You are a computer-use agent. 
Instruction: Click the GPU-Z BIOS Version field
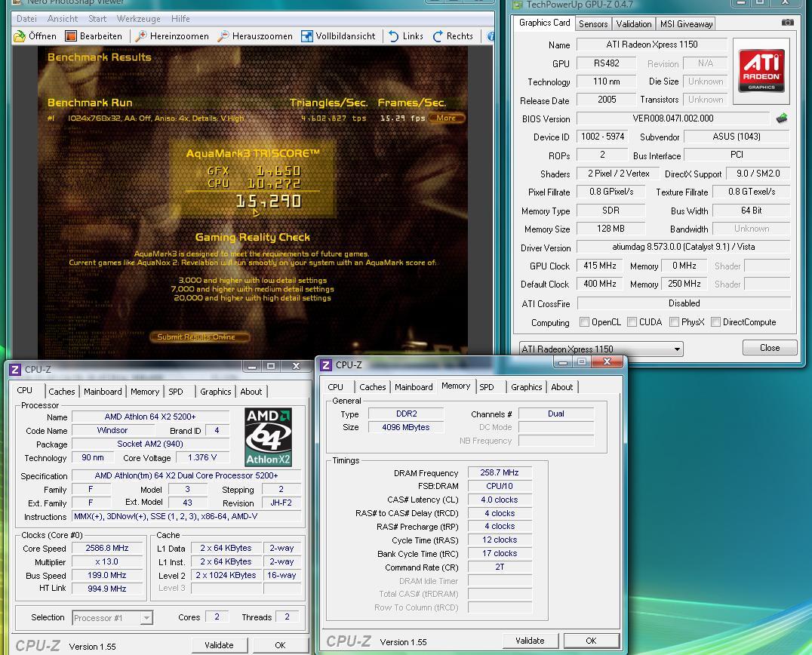(673, 118)
